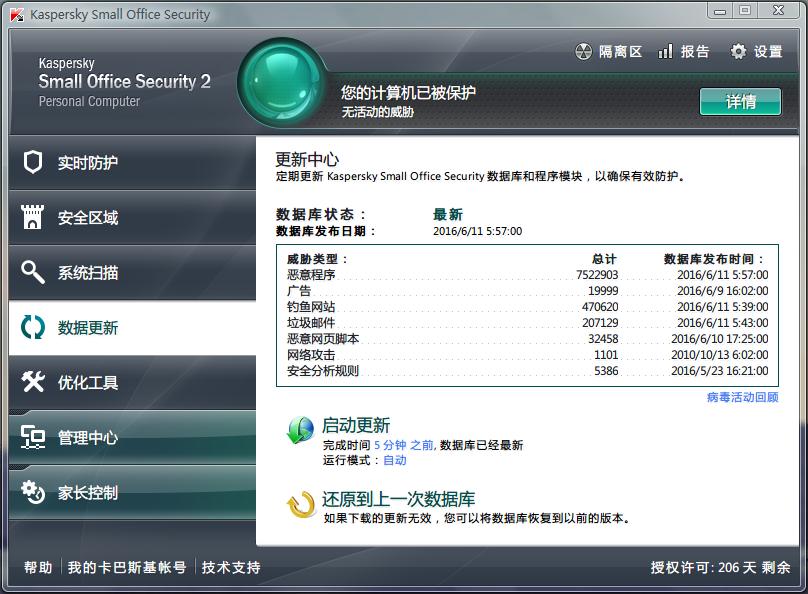Click the 恶意网页脚本 threat row
This screenshot has height=594, width=808.
527,338
